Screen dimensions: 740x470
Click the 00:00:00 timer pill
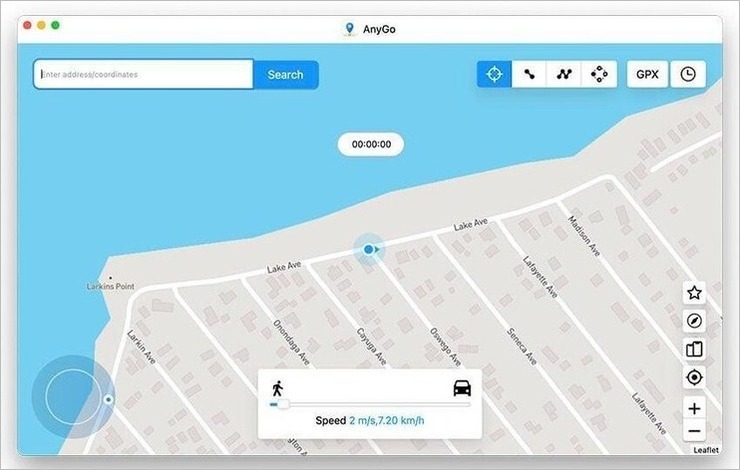coord(371,144)
